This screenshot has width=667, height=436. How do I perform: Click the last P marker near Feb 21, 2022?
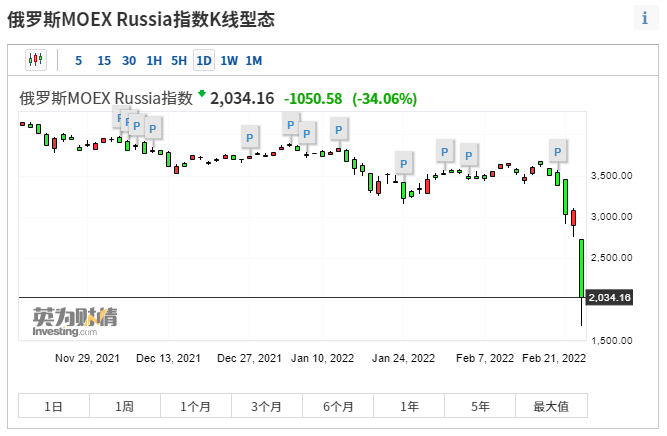click(x=558, y=151)
